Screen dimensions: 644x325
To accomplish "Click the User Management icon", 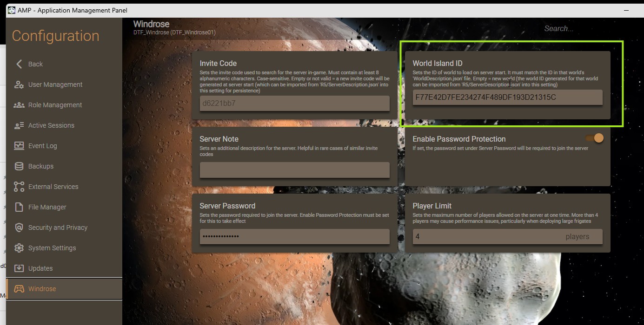I will [19, 84].
